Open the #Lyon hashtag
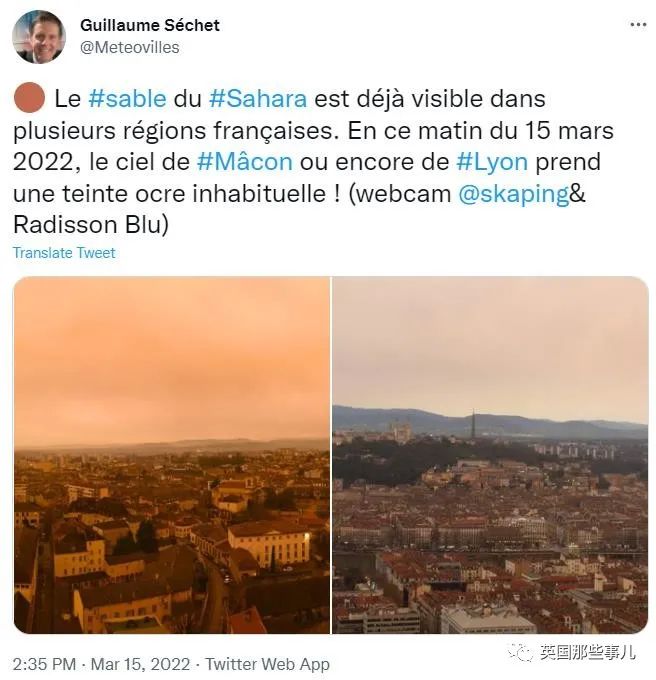 (x=492, y=163)
